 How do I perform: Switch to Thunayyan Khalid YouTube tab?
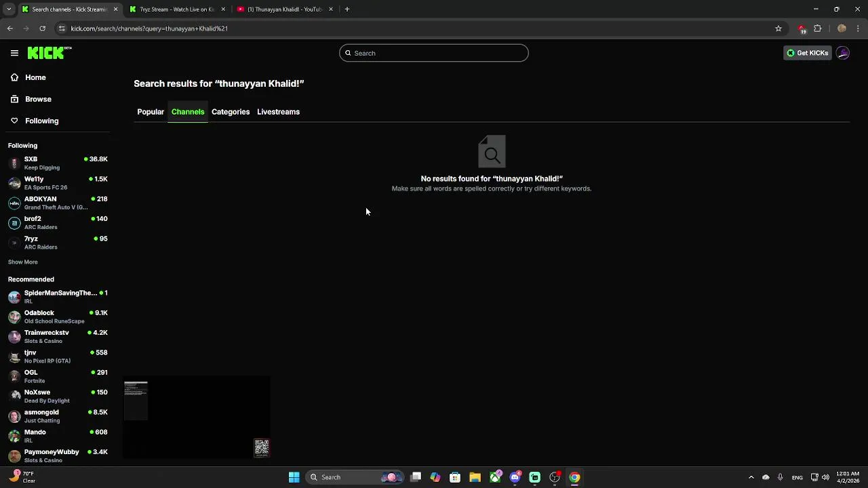[x=285, y=9]
